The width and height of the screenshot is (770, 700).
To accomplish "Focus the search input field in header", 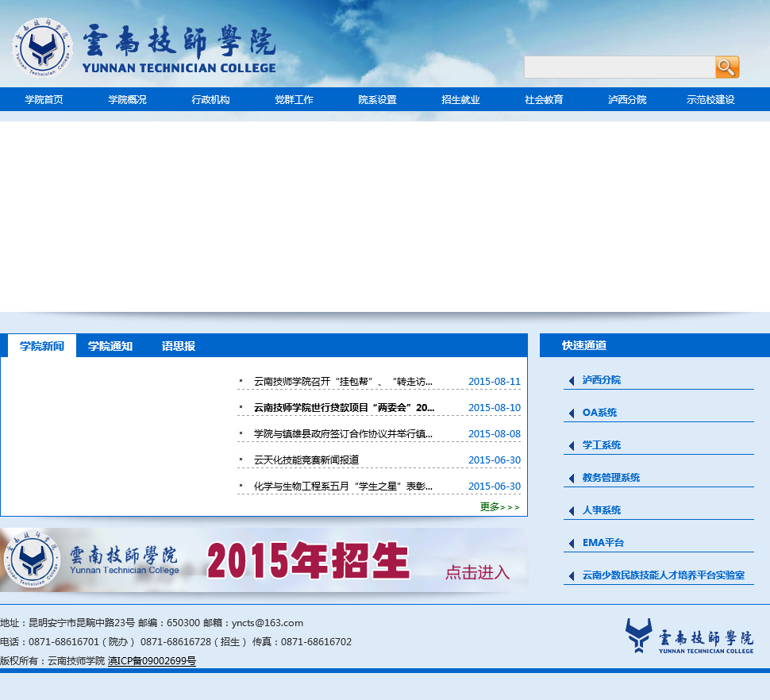I will point(620,67).
